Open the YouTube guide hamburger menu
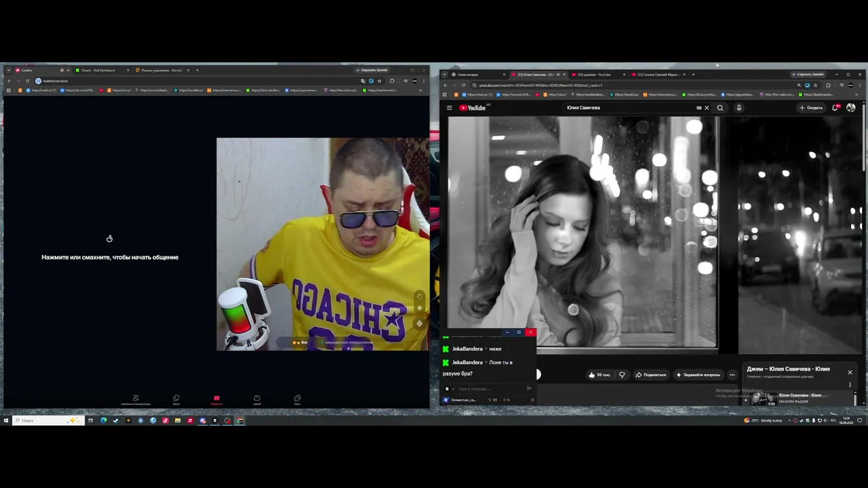868x488 pixels. 449,108
